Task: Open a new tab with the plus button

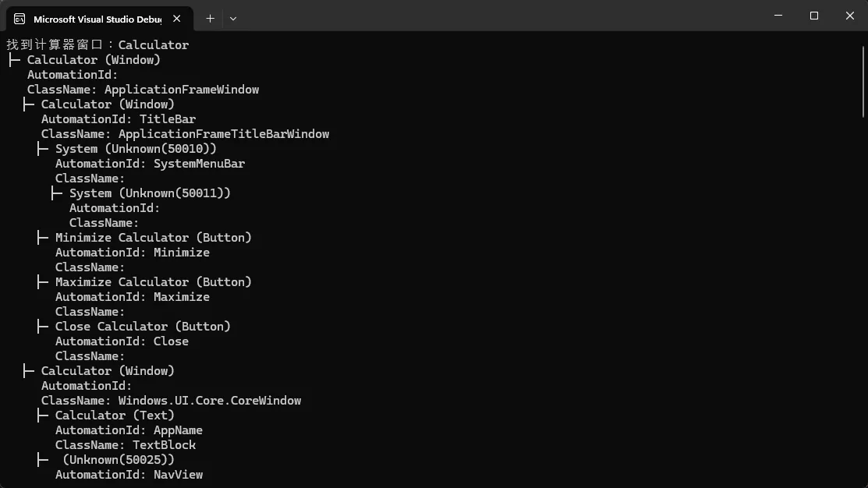Action: tap(210, 18)
